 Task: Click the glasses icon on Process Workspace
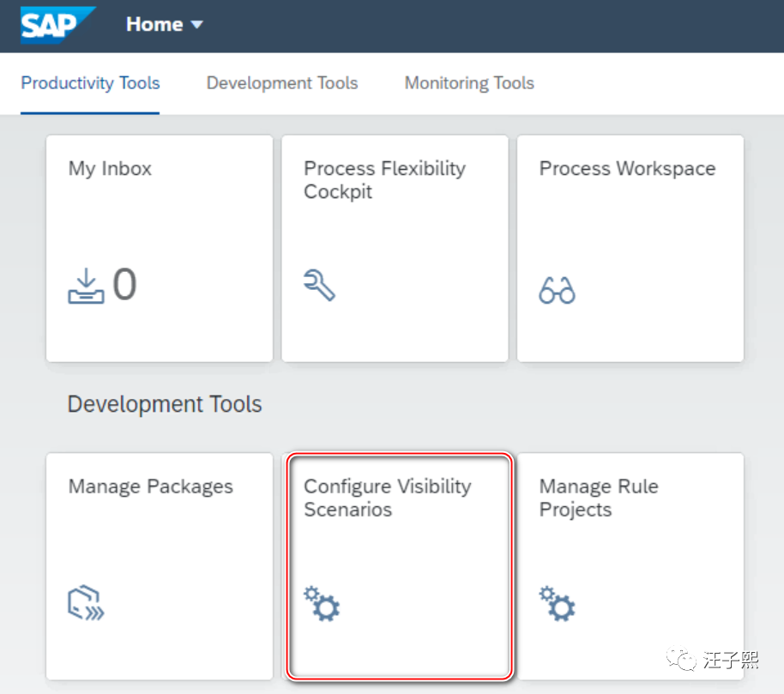557,291
